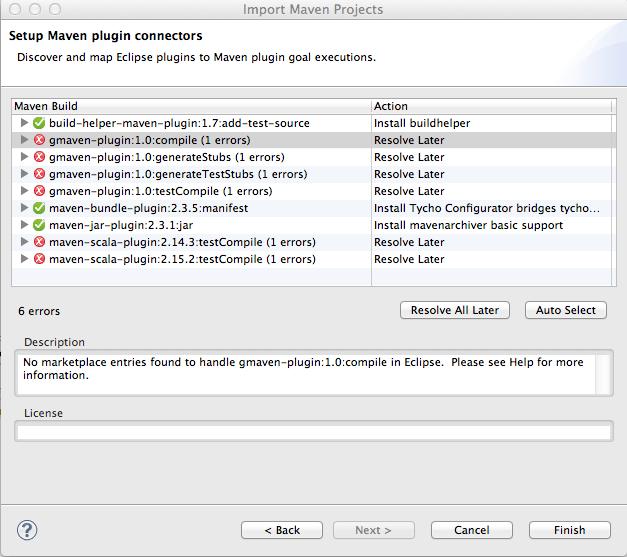Click the Action column header
The height and width of the screenshot is (557, 627).
tap(491, 106)
